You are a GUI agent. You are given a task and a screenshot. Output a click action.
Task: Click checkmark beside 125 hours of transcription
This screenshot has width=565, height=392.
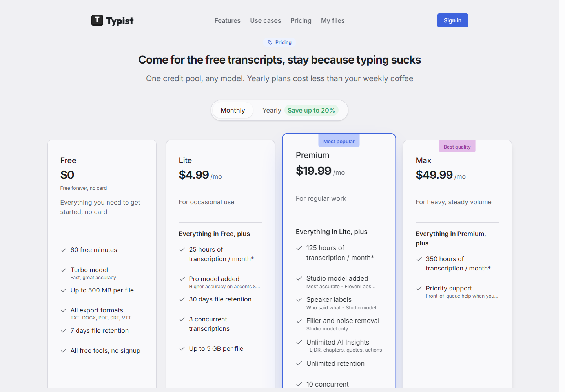[299, 248]
